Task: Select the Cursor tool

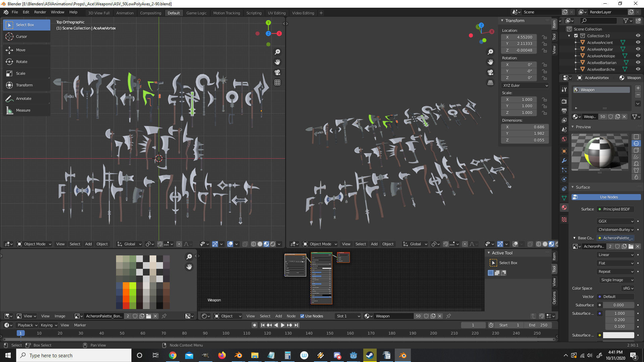Action: (21, 37)
